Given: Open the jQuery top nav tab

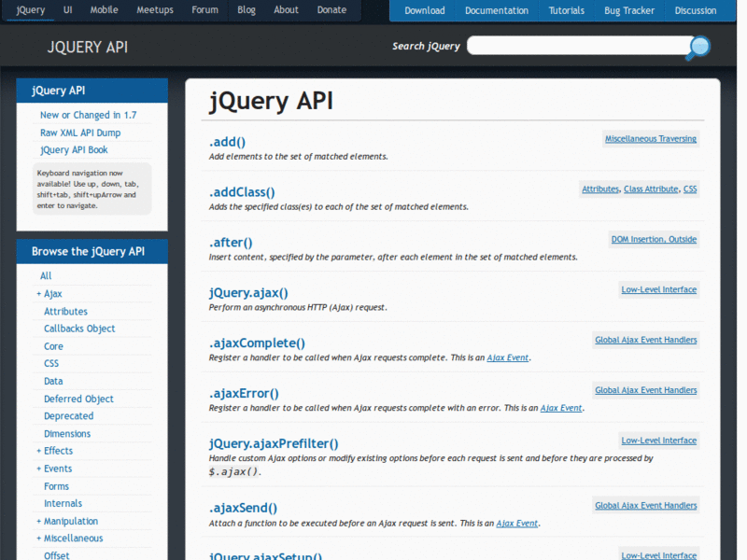Looking at the screenshot, I should pyautogui.click(x=31, y=10).
